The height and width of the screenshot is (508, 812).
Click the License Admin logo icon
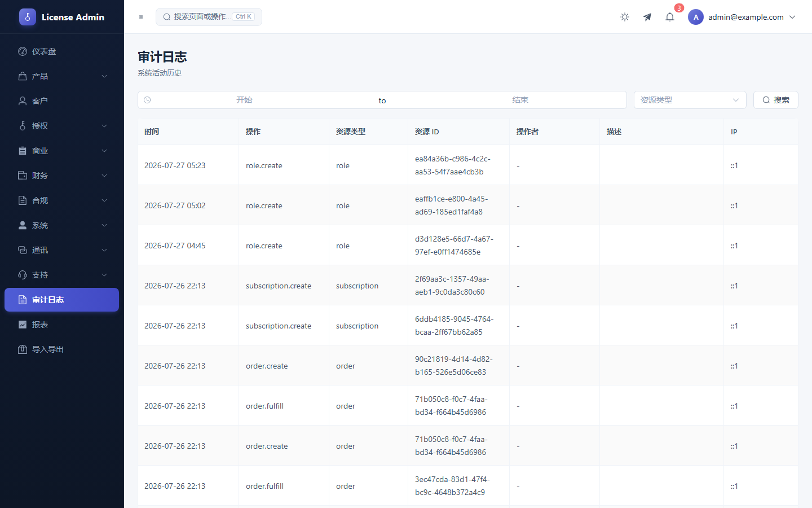click(27, 17)
